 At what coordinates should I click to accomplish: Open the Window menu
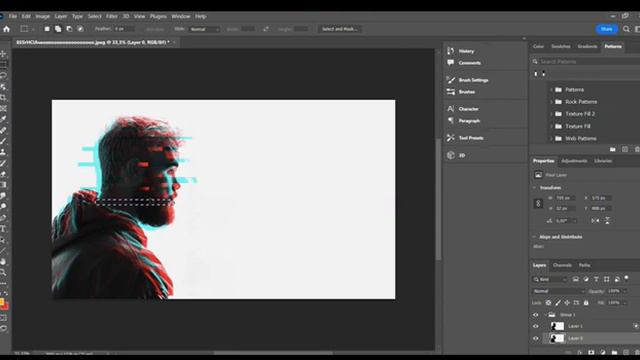click(x=181, y=16)
